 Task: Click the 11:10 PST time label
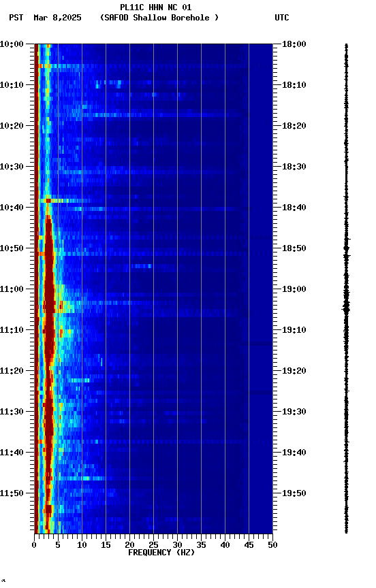tap(12, 330)
